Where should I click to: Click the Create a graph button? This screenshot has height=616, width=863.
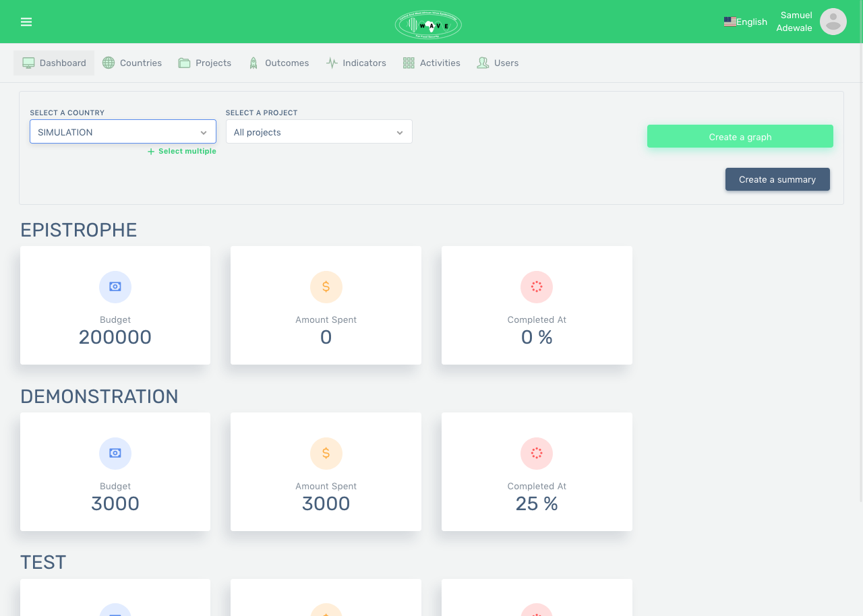click(740, 136)
